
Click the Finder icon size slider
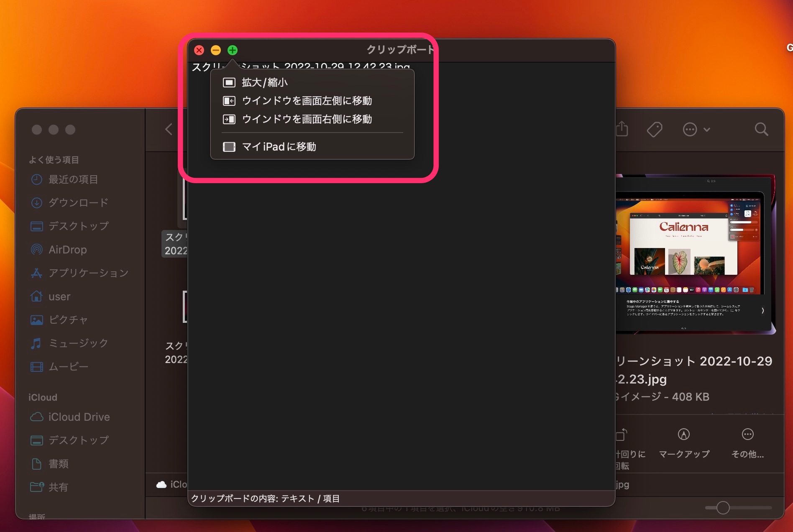tap(738, 508)
